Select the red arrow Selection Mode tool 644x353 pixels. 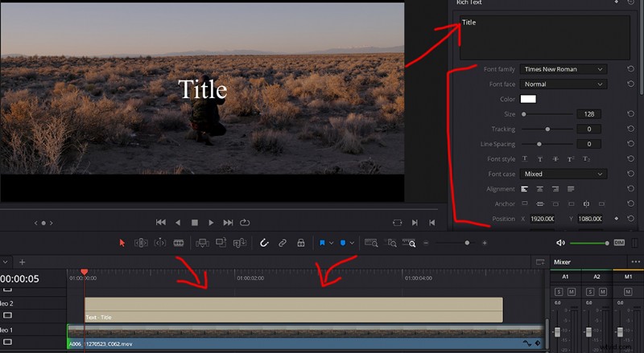122,243
